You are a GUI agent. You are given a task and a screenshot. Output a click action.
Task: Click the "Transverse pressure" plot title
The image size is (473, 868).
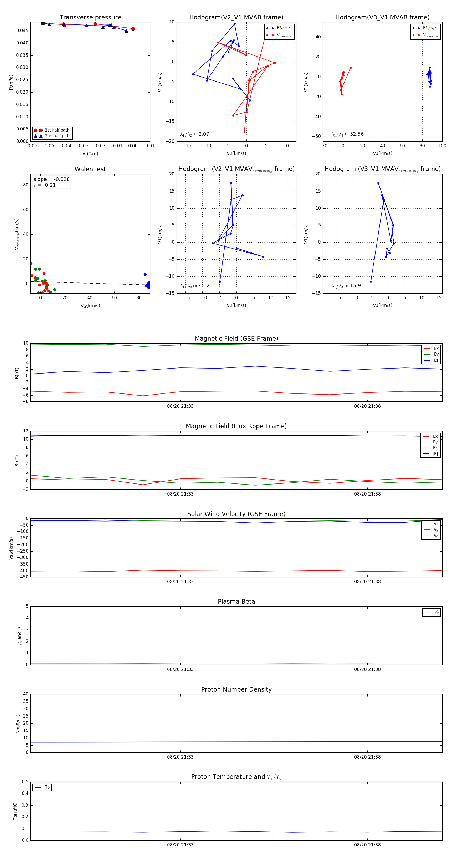(90, 18)
